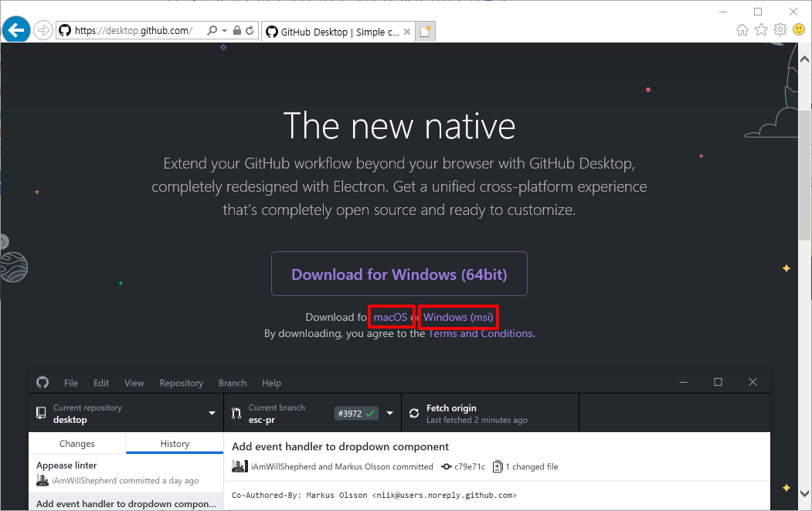Select the Add event handler commit row

tap(126, 502)
